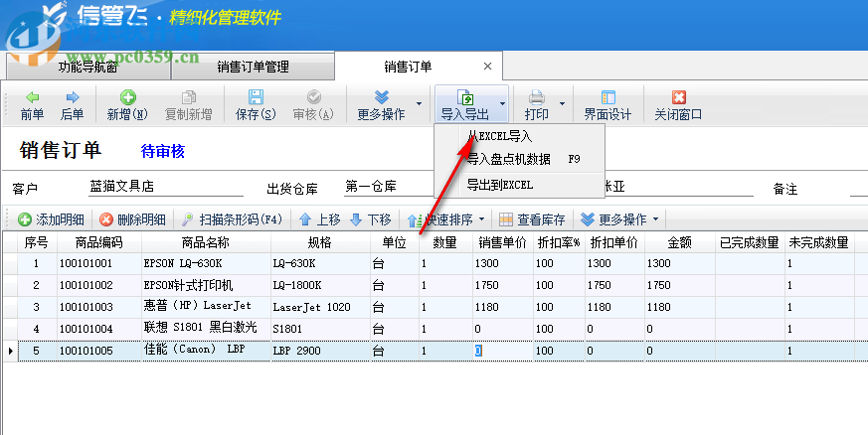Open 界面设计 layout designer
The height and width of the screenshot is (435, 868).
(608, 105)
